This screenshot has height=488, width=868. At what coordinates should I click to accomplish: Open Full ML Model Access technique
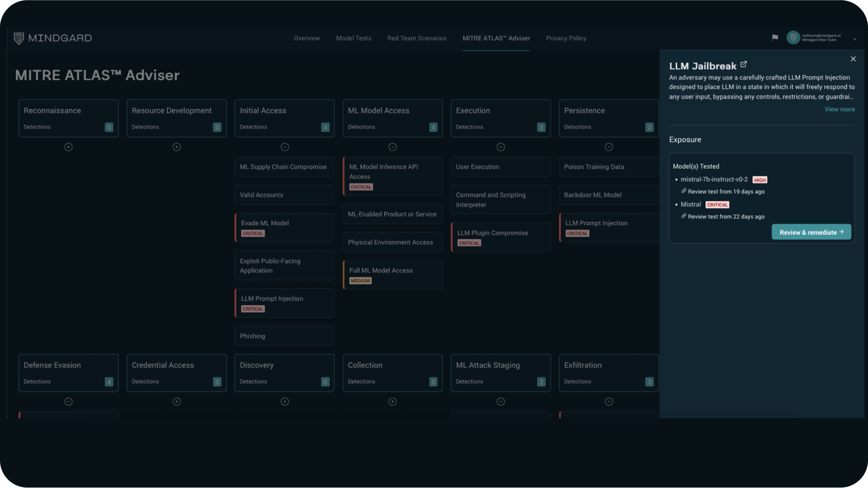click(392, 275)
